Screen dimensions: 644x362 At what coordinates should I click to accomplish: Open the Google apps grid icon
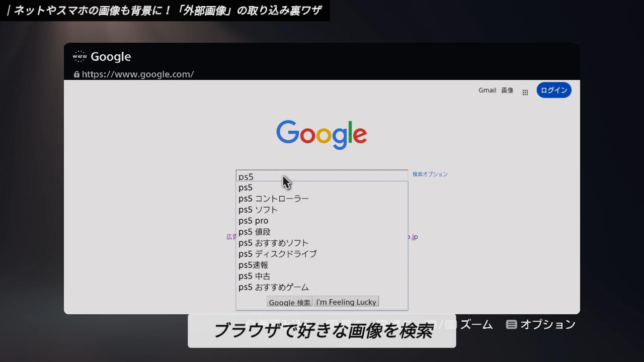click(x=525, y=93)
